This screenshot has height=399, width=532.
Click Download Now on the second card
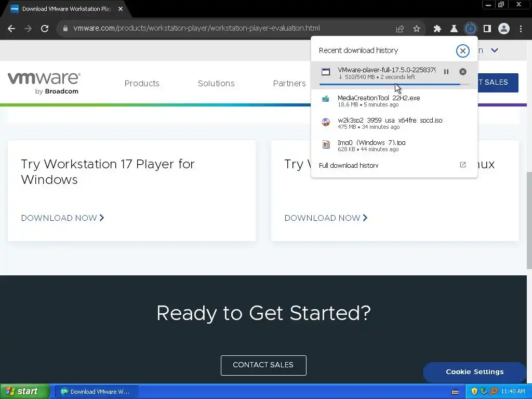click(326, 218)
